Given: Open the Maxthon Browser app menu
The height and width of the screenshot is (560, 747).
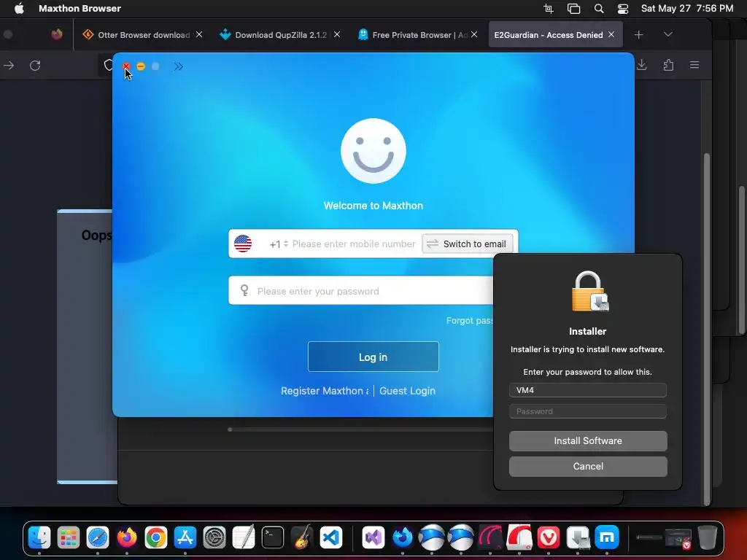Looking at the screenshot, I should (80, 8).
